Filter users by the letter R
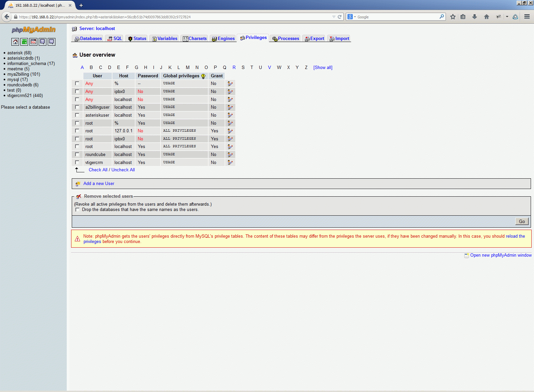Screen dimensions: 534x392 (x=234, y=68)
